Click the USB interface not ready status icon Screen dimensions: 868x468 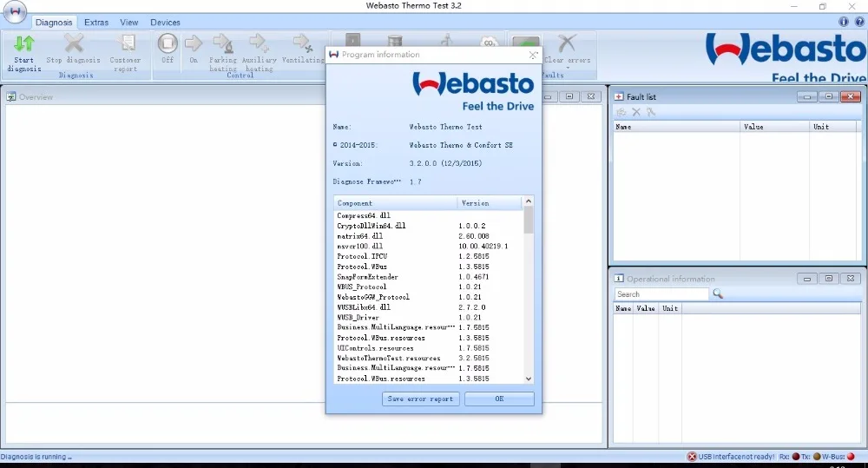(x=692, y=457)
